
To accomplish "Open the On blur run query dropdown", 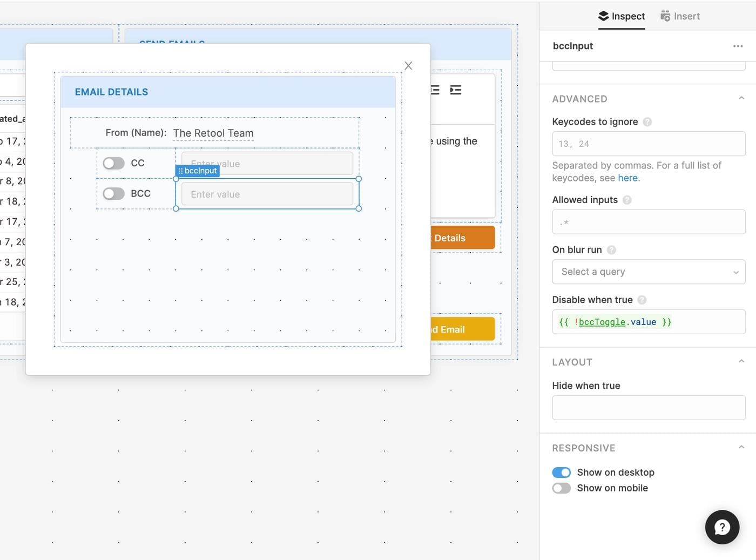I will click(x=648, y=272).
